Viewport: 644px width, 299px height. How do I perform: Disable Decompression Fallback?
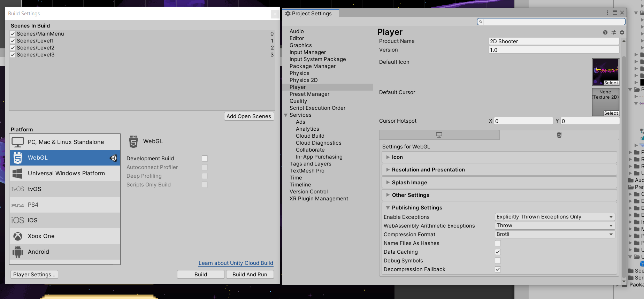click(x=498, y=269)
